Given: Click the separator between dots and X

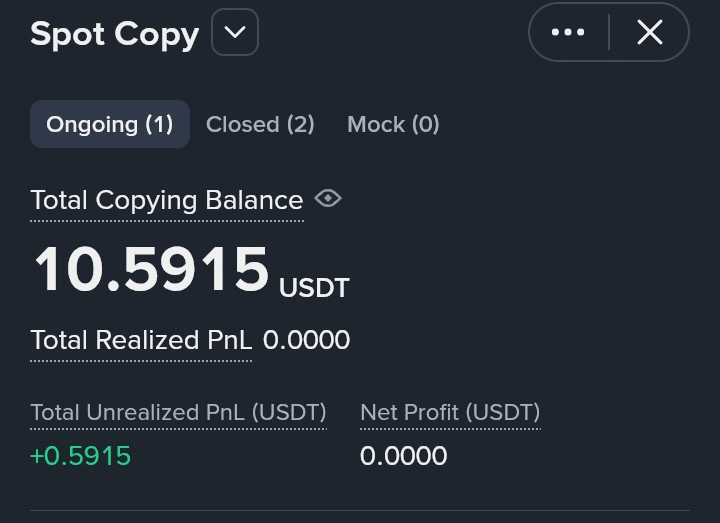Looking at the screenshot, I should tap(609, 33).
